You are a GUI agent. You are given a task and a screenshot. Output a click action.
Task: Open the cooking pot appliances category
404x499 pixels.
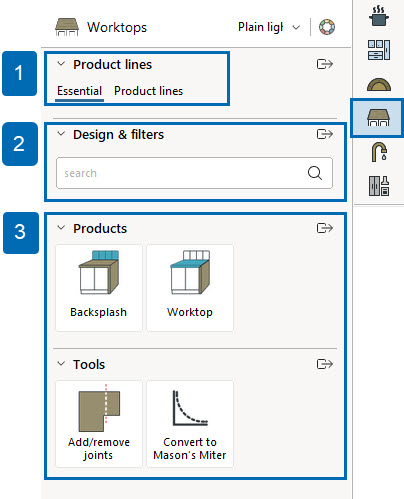pyautogui.click(x=378, y=16)
